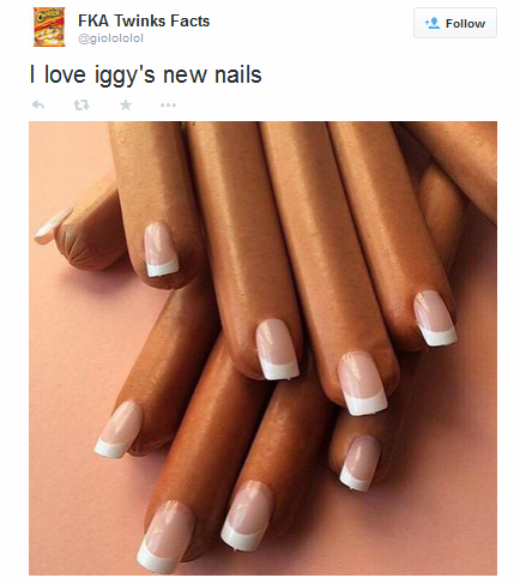This screenshot has height=584, width=520.
Task: Visit the @giolololol handle link
Action: coord(111,38)
